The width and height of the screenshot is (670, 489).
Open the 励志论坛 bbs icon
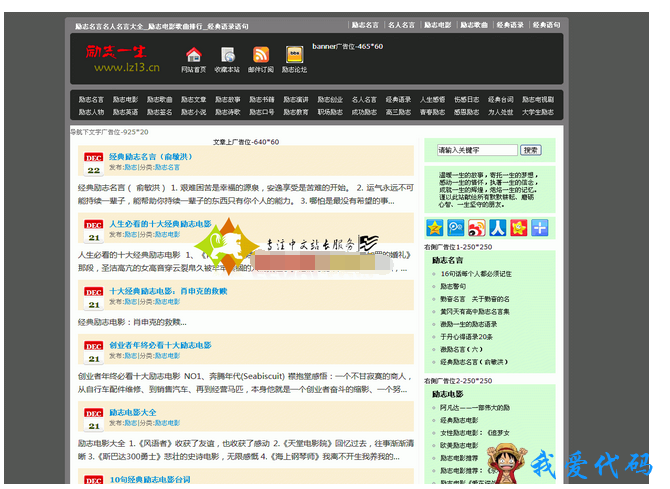point(294,55)
